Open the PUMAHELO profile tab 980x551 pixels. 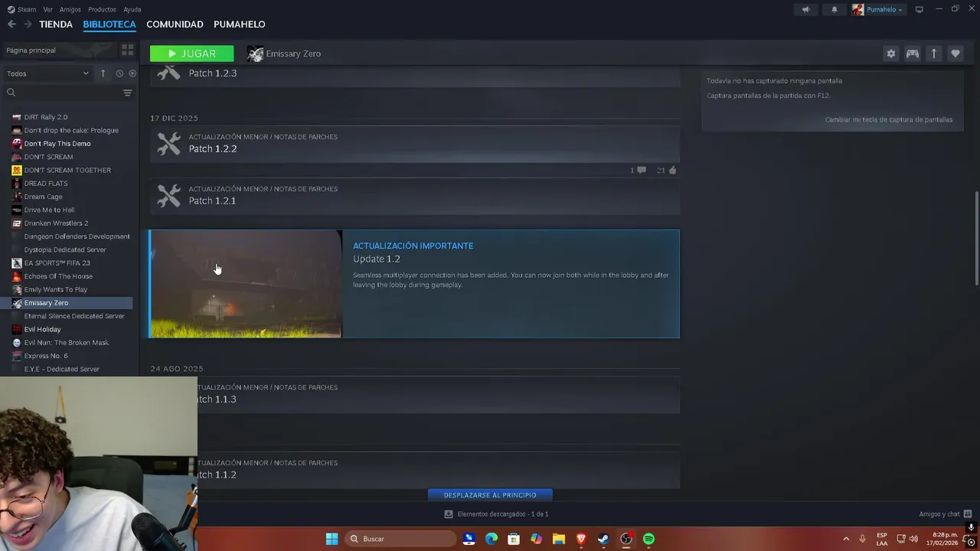(240, 24)
